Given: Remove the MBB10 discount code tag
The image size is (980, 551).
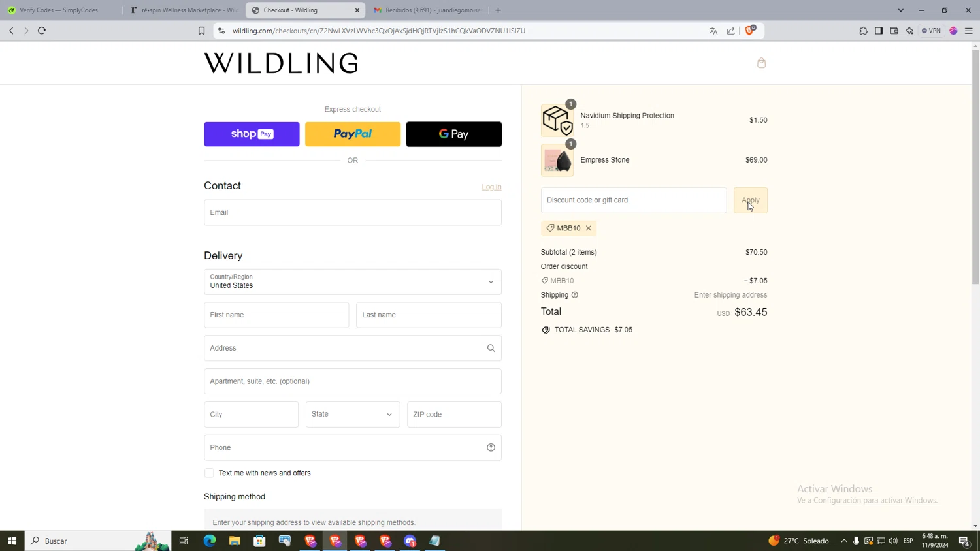Looking at the screenshot, I should point(589,228).
